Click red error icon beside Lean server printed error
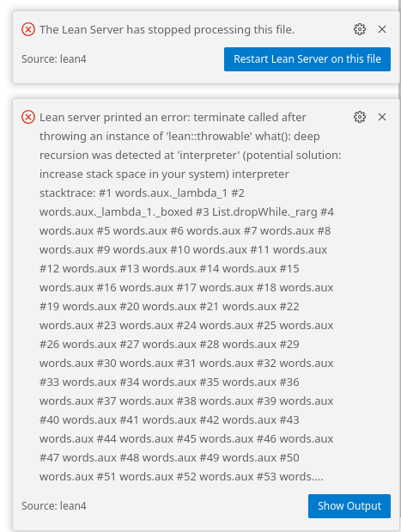 pos(28,117)
